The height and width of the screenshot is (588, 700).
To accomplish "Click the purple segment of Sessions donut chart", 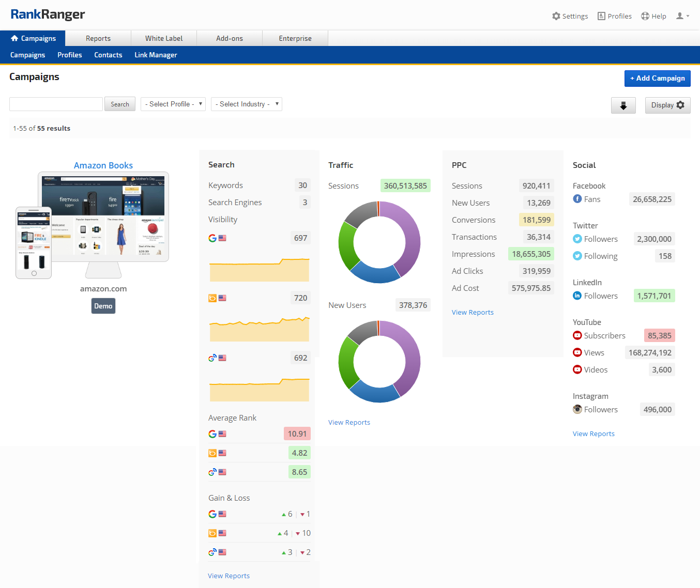I will [412, 240].
